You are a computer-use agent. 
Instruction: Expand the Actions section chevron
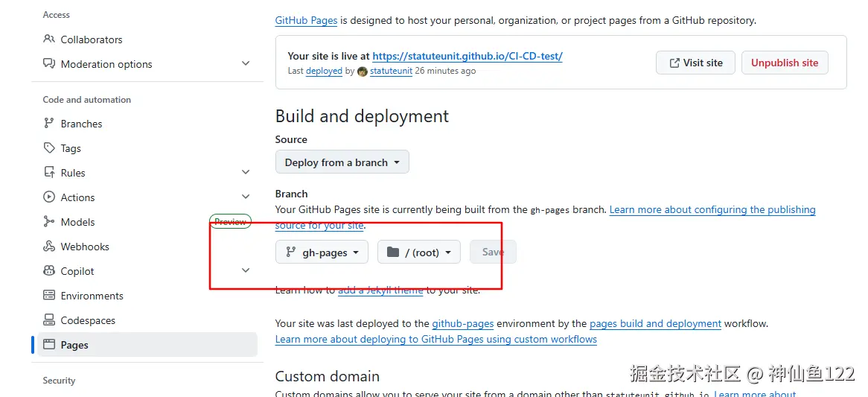click(246, 197)
